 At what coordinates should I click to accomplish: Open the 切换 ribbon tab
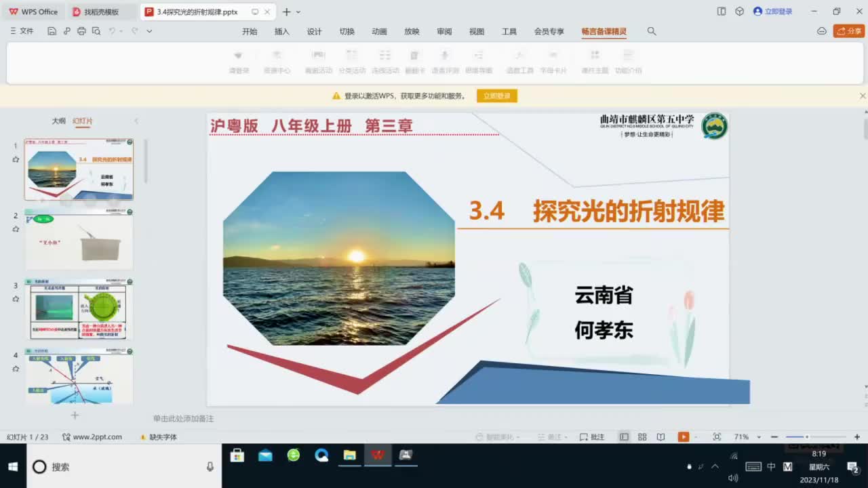347,32
